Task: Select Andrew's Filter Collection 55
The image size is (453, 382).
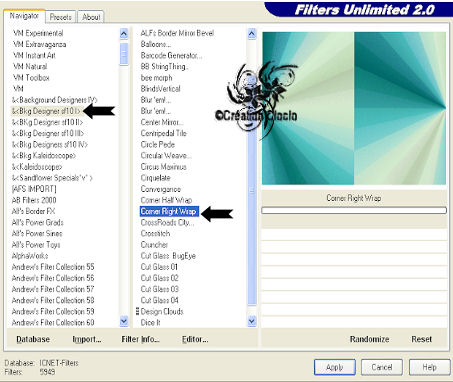Action: pyautogui.click(x=53, y=267)
